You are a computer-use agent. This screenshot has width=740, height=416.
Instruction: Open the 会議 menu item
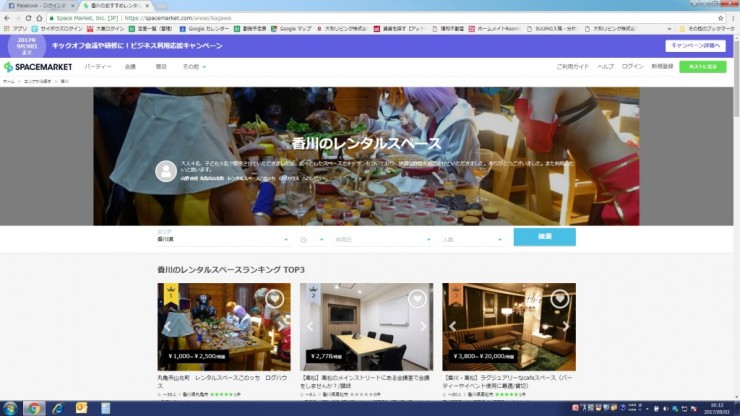130,67
